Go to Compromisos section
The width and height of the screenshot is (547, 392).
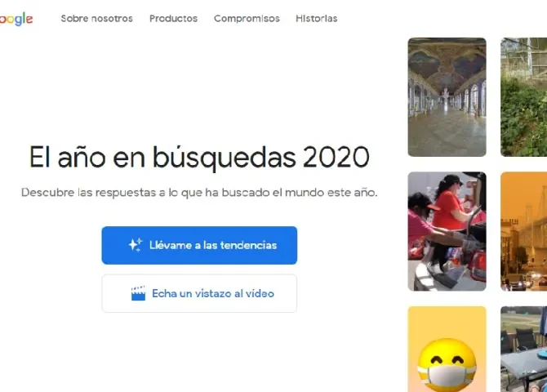click(247, 19)
